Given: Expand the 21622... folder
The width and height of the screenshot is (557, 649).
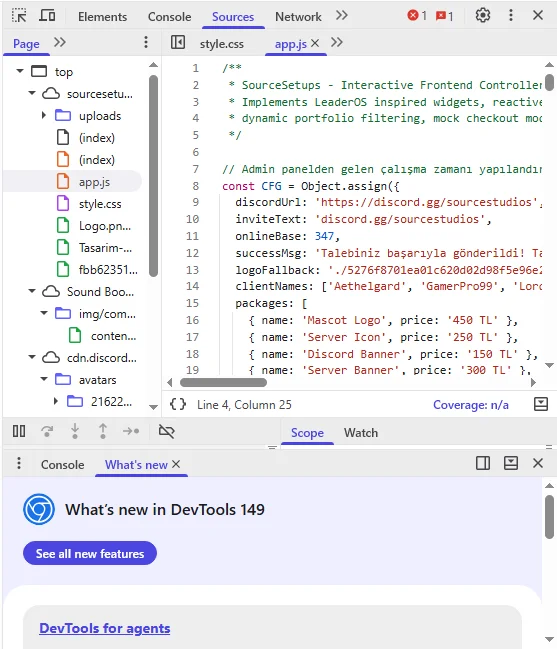Looking at the screenshot, I should tap(56, 401).
